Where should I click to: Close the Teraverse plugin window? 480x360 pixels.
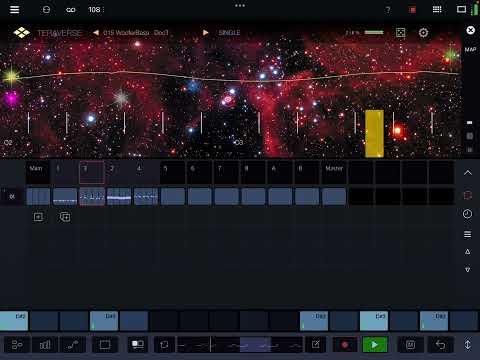point(470,30)
